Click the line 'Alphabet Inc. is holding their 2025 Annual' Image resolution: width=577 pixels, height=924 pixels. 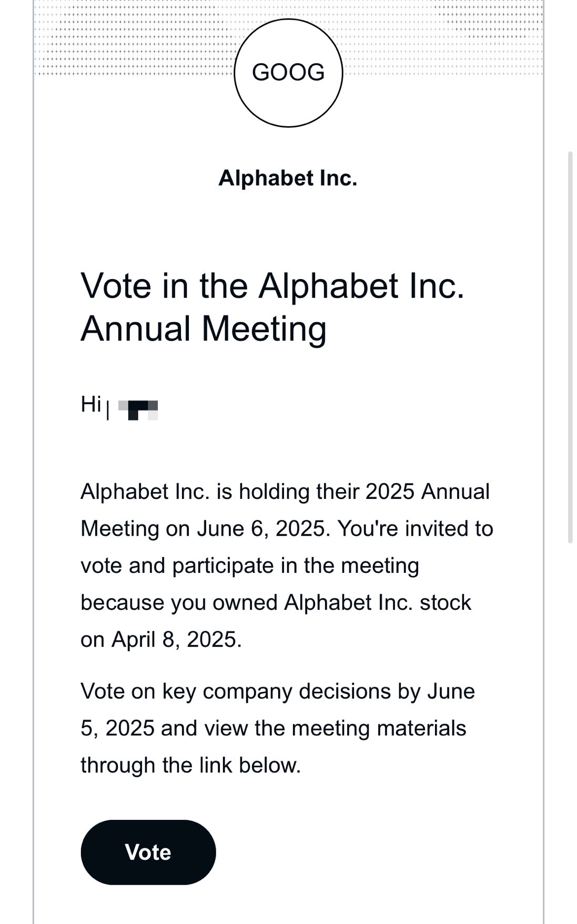[x=285, y=492]
